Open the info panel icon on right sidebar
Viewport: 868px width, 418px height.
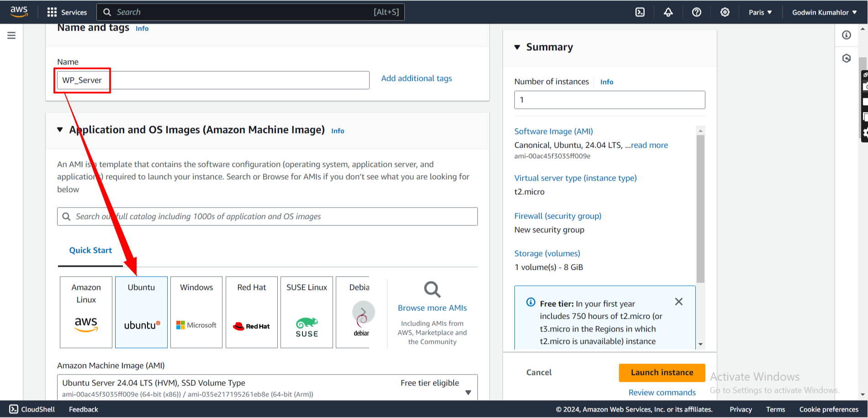847,35
